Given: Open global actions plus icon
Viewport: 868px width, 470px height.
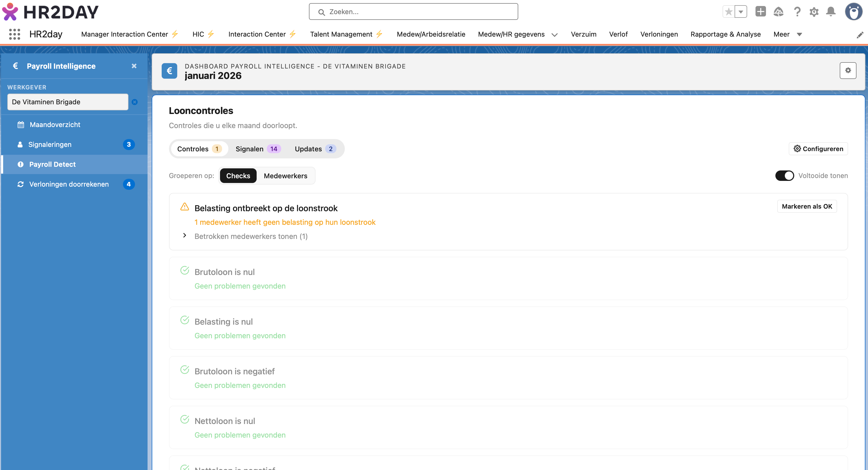Looking at the screenshot, I should tap(760, 12).
